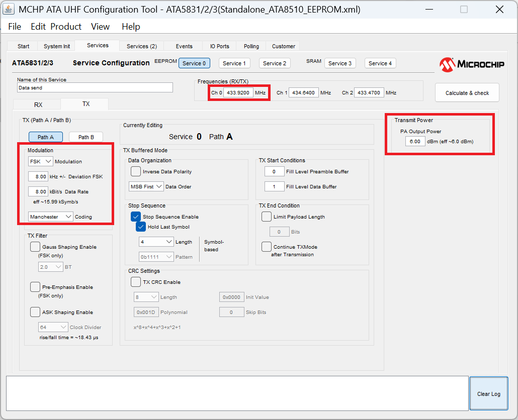The image size is (518, 420).
Task: Toggle Pre-Emphasis Enable checkbox
Action: (35, 287)
